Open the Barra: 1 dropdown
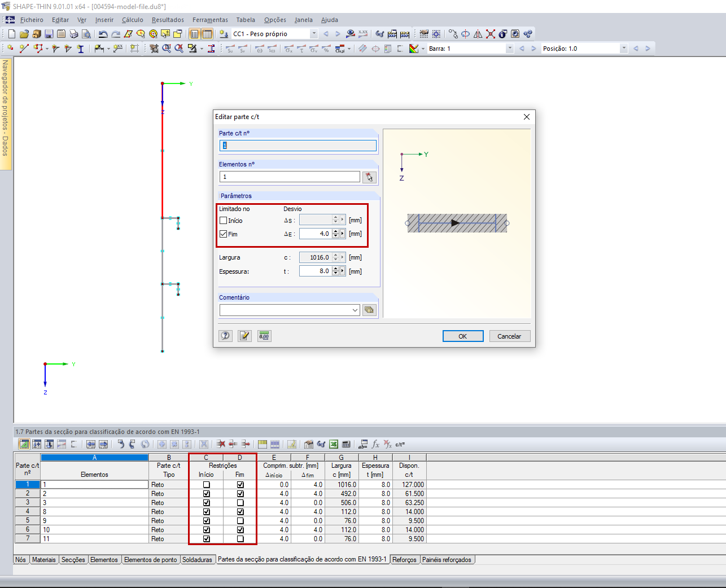 [510, 49]
